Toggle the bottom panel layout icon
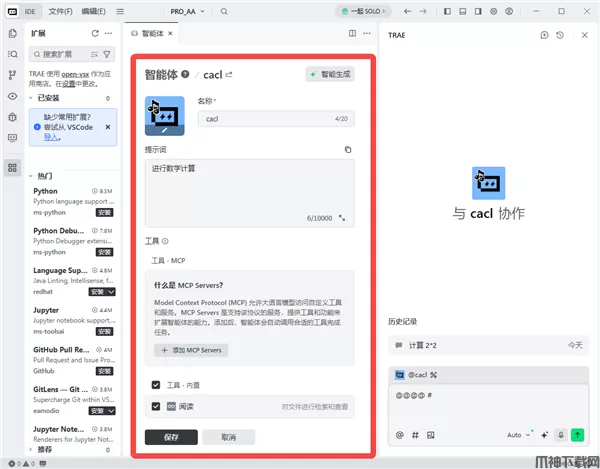 [x=463, y=11]
